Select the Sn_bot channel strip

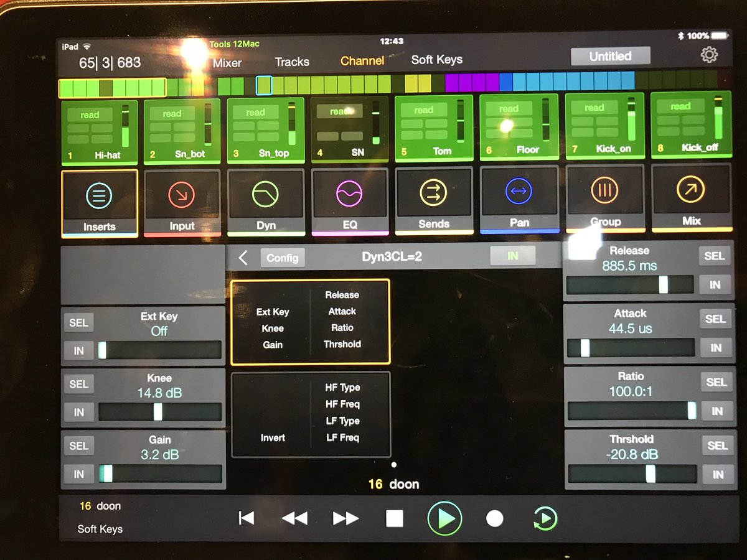pyautogui.click(x=182, y=131)
